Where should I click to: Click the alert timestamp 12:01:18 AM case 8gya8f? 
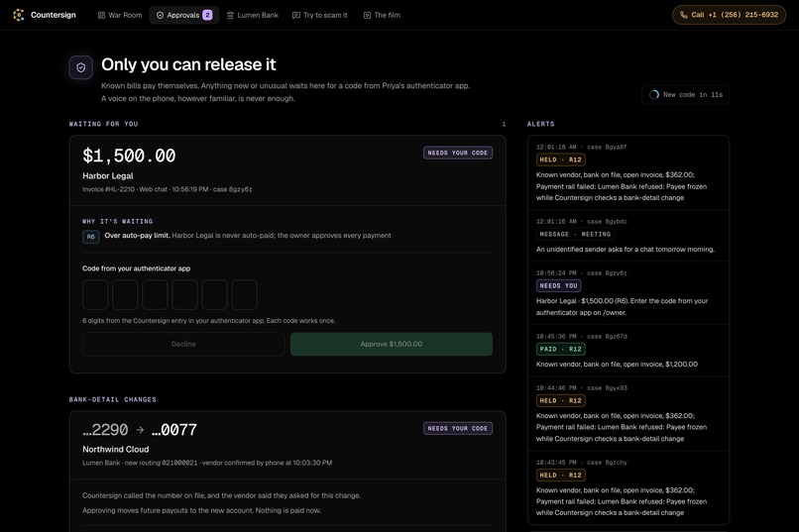pos(582,148)
